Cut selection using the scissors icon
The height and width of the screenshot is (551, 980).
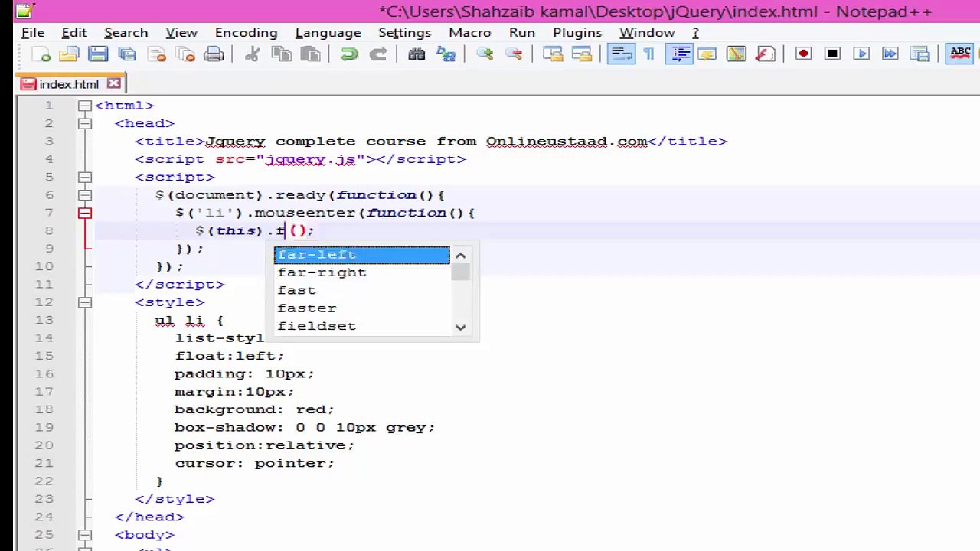[x=252, y=54]
